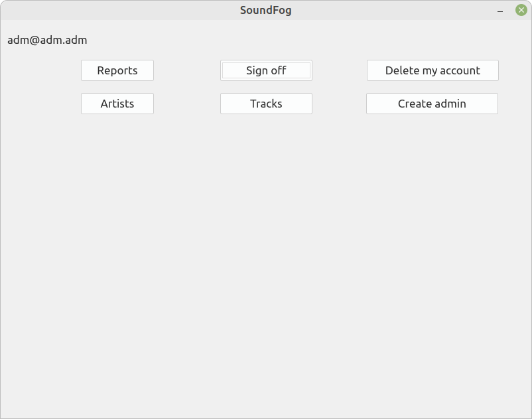Image resolution: width=532 pixels, height=419 pixels.
Task: Minimize the SoundFog window
Action: (x=500, y=11)
